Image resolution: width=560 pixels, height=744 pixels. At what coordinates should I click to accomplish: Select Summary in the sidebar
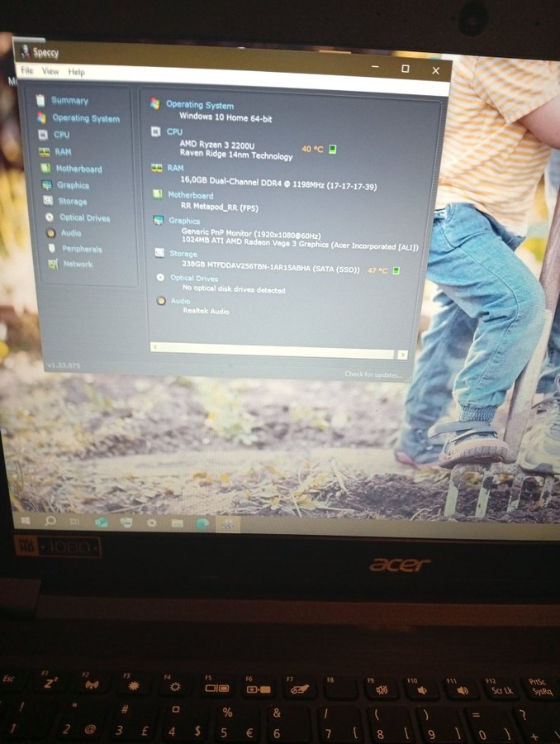coord(69,101)
